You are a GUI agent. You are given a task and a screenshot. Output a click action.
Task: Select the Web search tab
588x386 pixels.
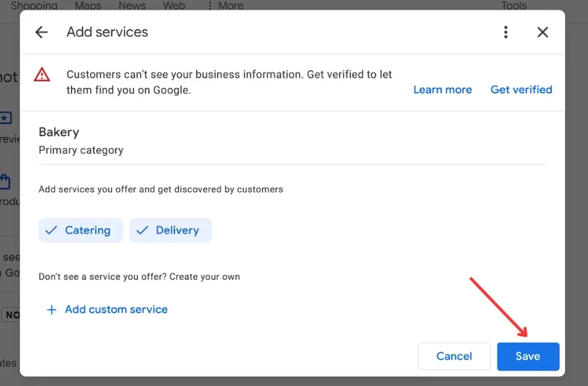pos(174,6)
